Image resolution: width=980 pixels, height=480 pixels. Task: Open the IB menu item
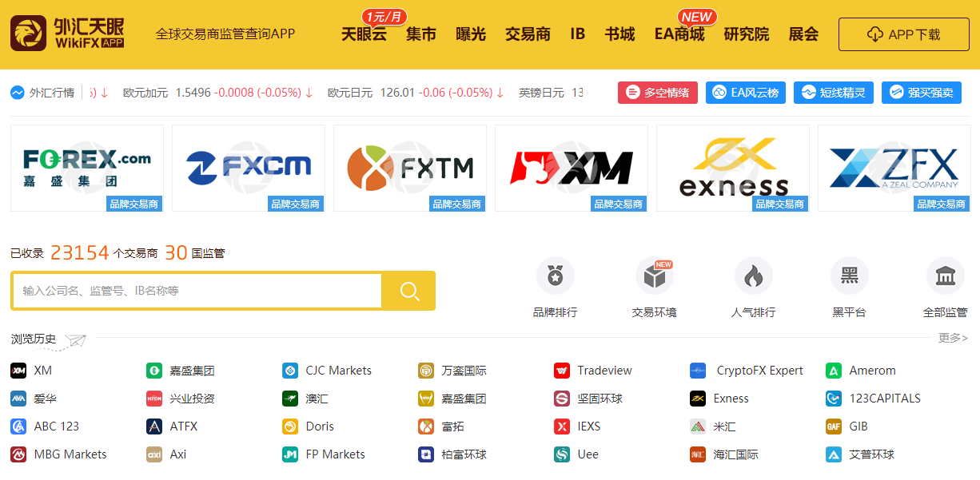point(578,34)
